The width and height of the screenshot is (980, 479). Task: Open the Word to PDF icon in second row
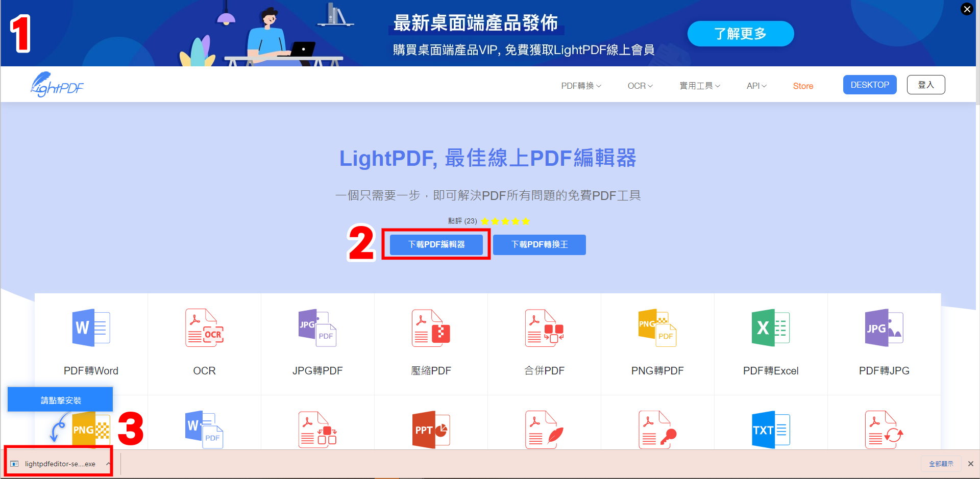(x=204, y=430)
